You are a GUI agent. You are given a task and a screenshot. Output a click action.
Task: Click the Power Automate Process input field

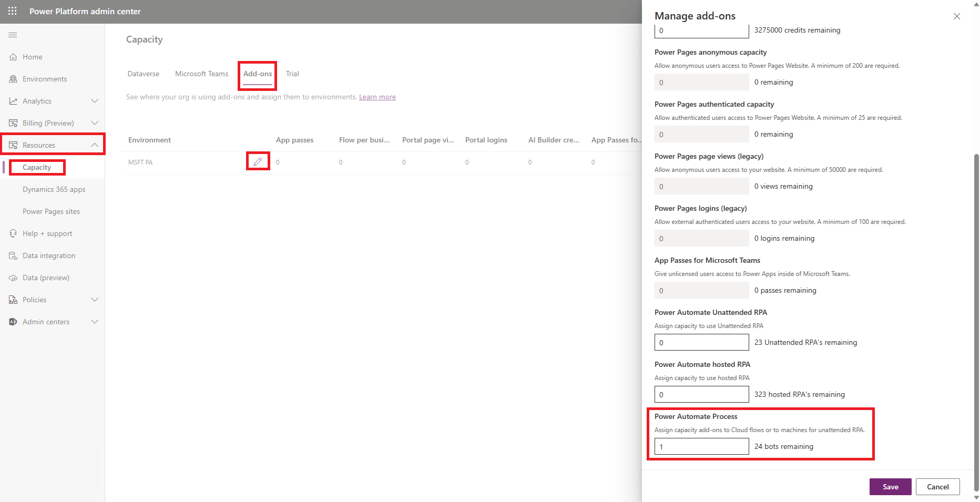[x=701, y=446]
